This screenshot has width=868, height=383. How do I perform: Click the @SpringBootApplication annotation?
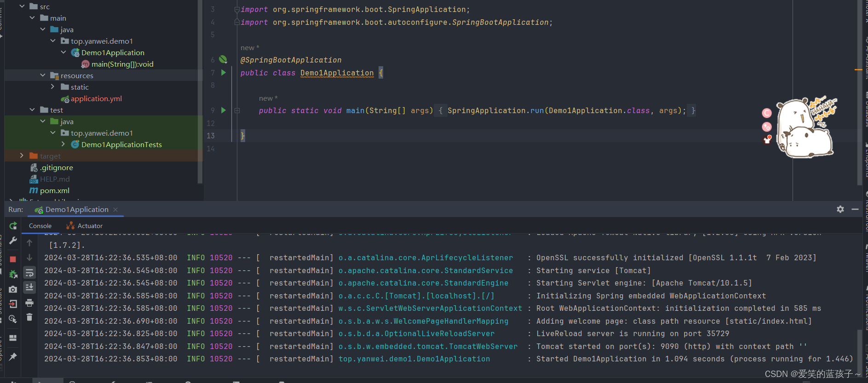tap(291, 60)
